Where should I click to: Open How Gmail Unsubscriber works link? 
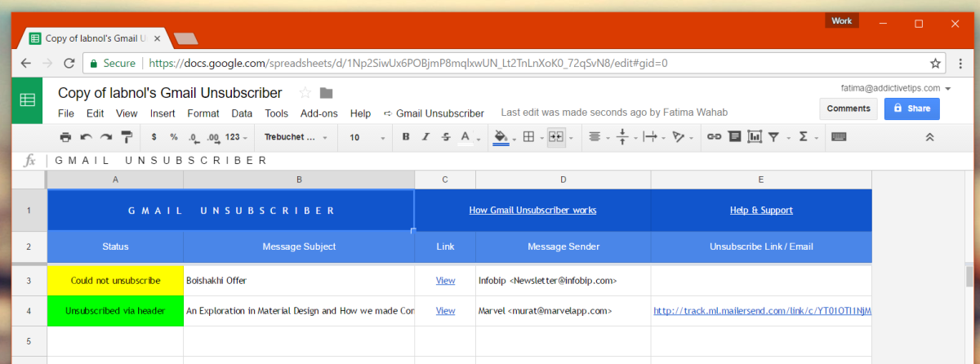(x=532, y=210)
